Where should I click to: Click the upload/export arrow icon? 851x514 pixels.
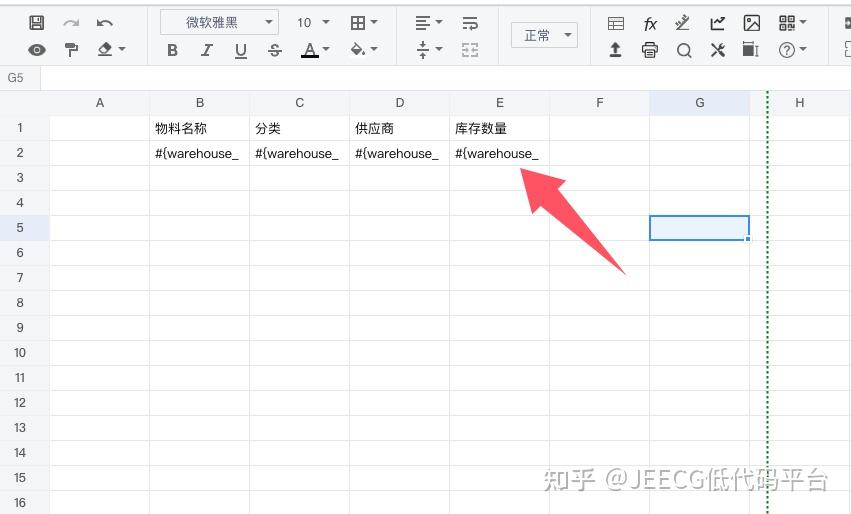(x=615, y=50)
